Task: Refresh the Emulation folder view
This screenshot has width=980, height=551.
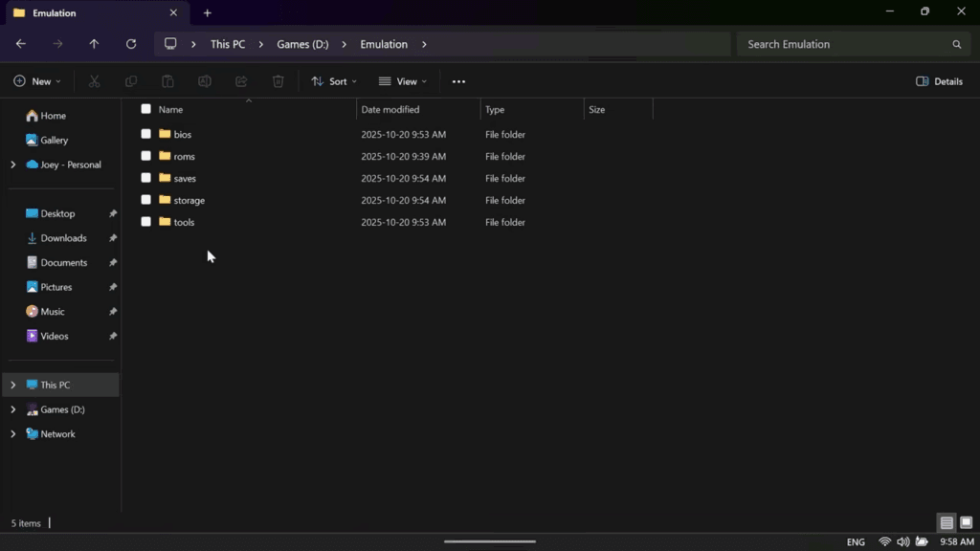Action: [131, 43]
